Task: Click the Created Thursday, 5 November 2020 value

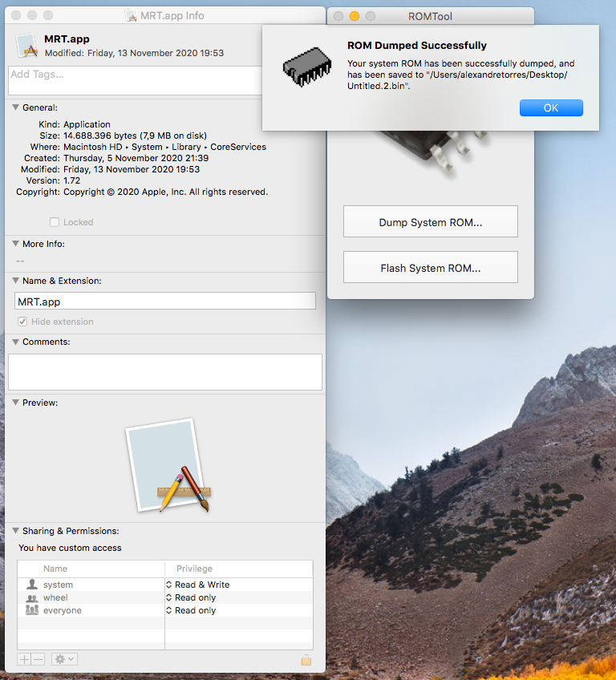Action: click(x=136, y=158)
